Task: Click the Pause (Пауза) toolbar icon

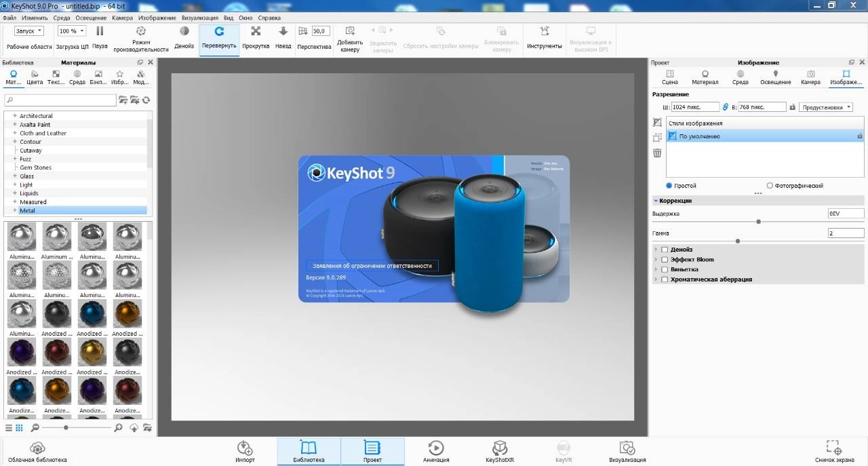Action: pyautogui.click(x=100, y=31)
